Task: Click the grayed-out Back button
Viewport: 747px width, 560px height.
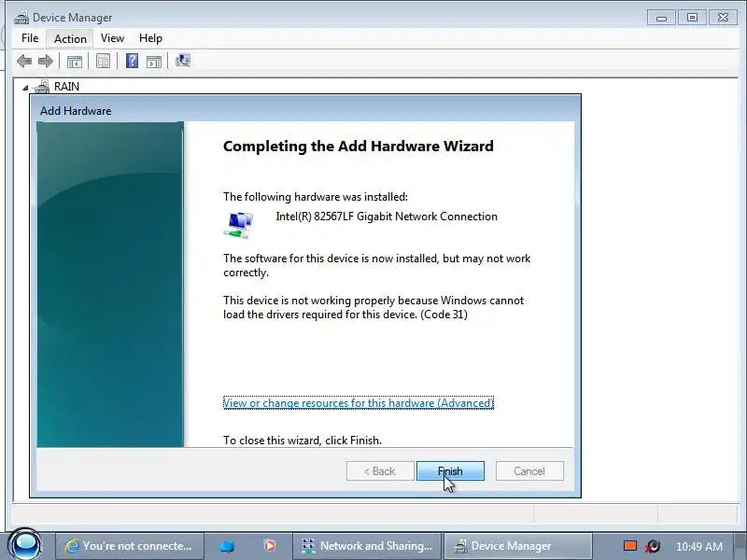Action: coord(380,471)
